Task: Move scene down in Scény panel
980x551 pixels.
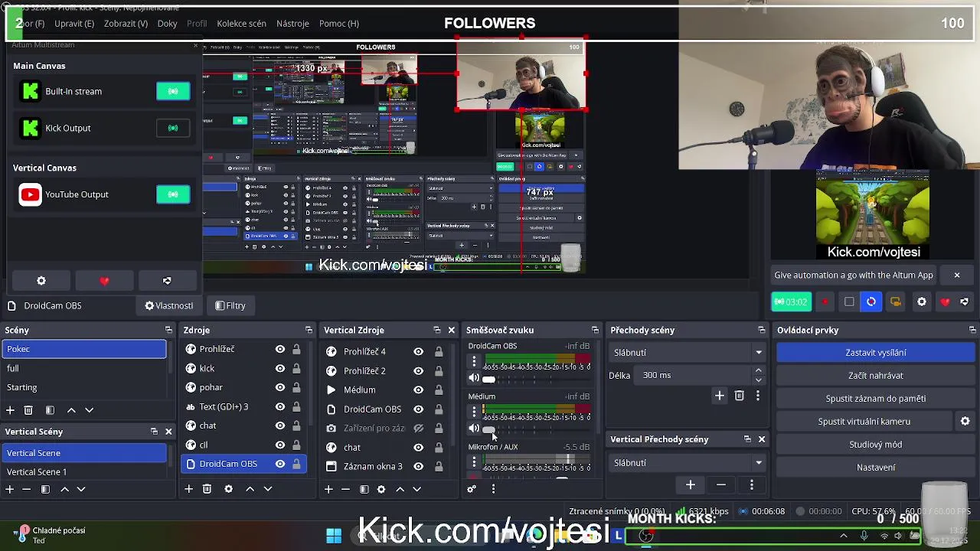Action: click(89, 410)
